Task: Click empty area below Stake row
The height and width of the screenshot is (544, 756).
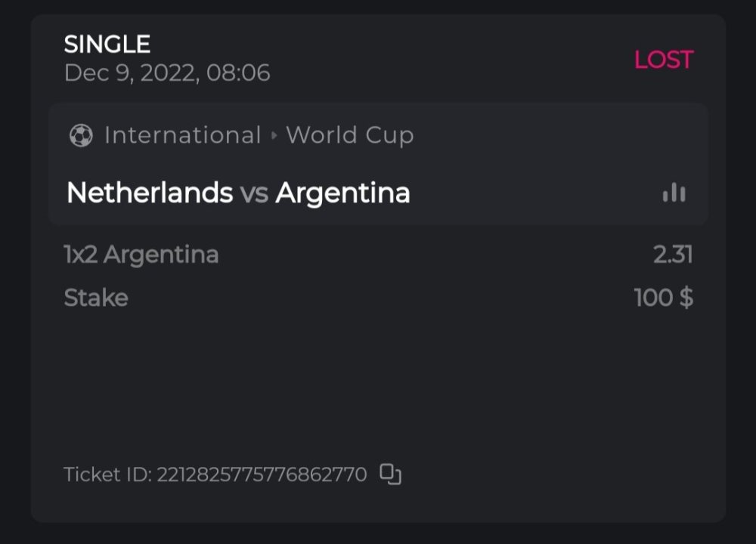Action: [378, 378]
